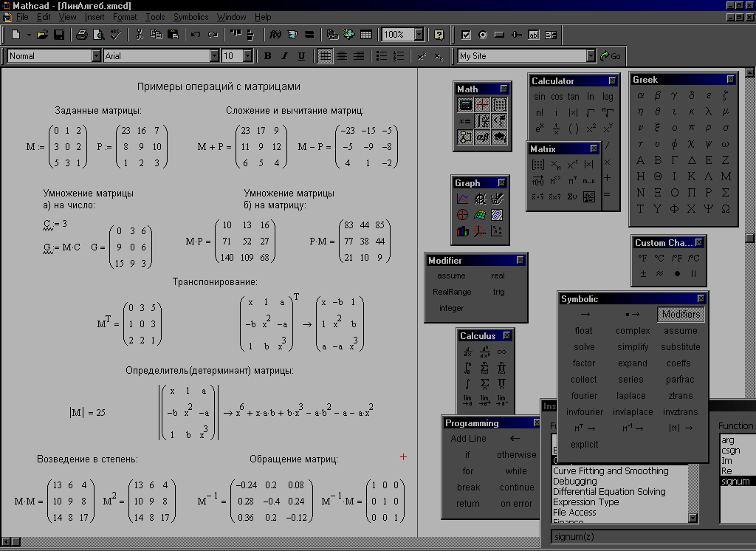Insert a 3D bar plot from the Graph palette
Viewport: 756px width, 551px height.
click(462, 231)
